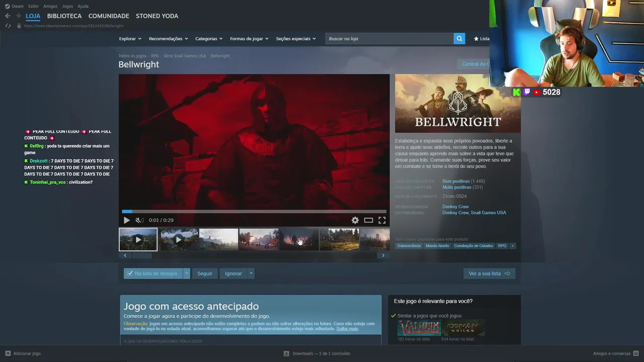Screen dimensions: 644x362
Task: Reload the store page
Action: (8, 26)
